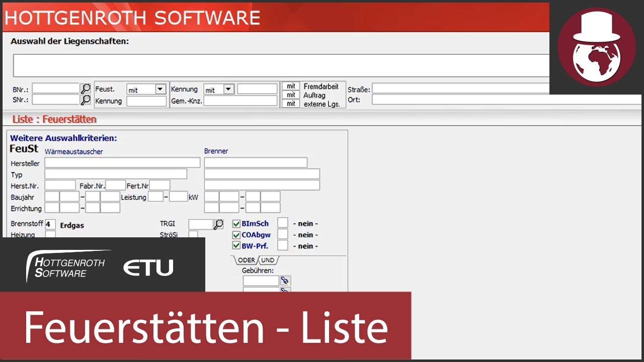Toggle the 'mit' button for Fremdarbeit

pos(291,86)
